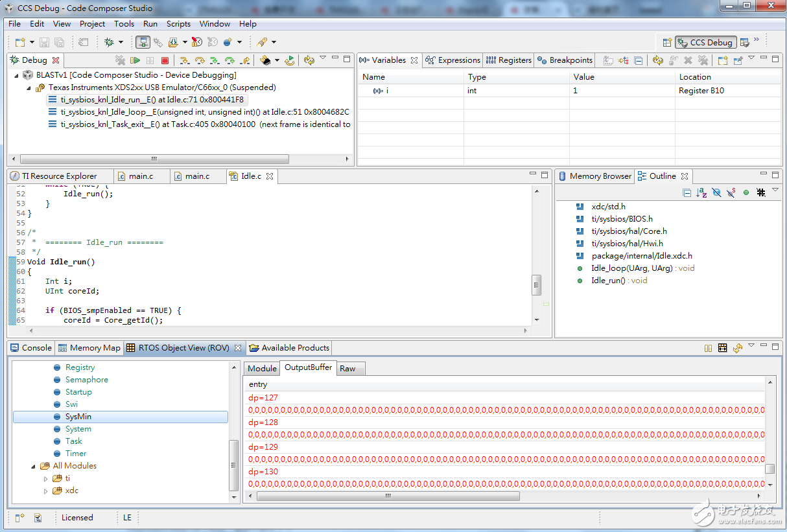Screen dimensions: 787x532
Task: Click the Step Over icon
Action: pos(200,60)
